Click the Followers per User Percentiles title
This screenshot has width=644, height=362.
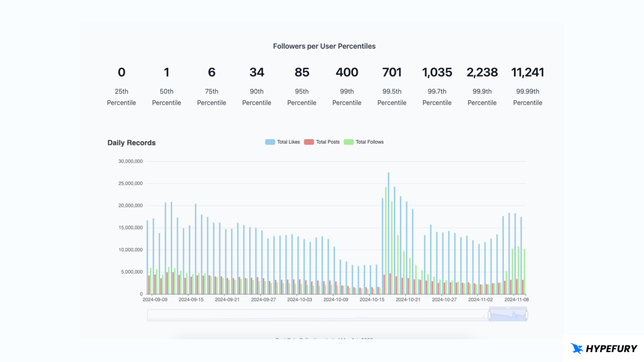(324, 46)
